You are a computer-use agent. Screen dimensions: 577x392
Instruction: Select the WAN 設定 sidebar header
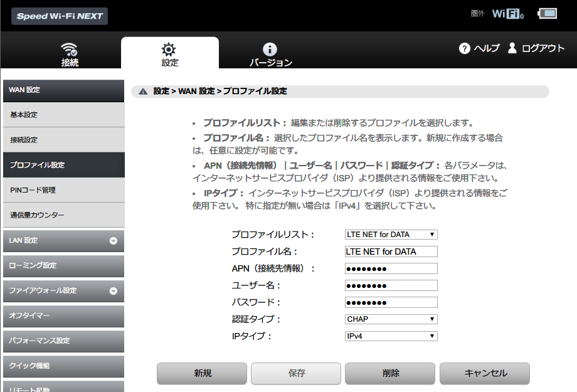tap(64, 90)
